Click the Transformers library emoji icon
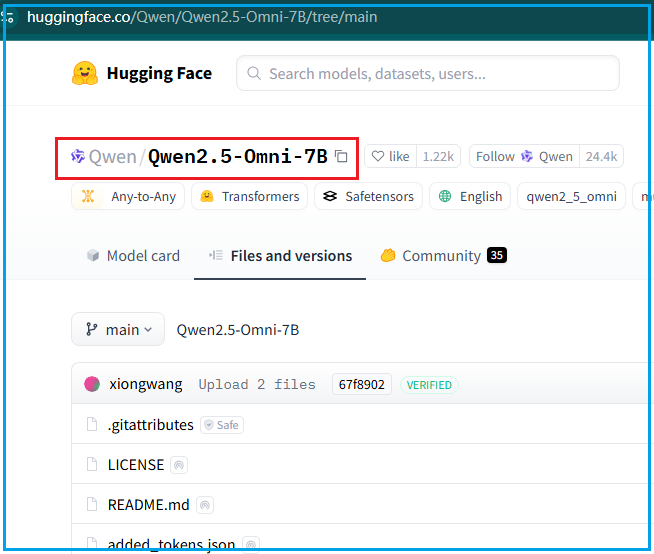654x554 pixels. click(207, 196)
